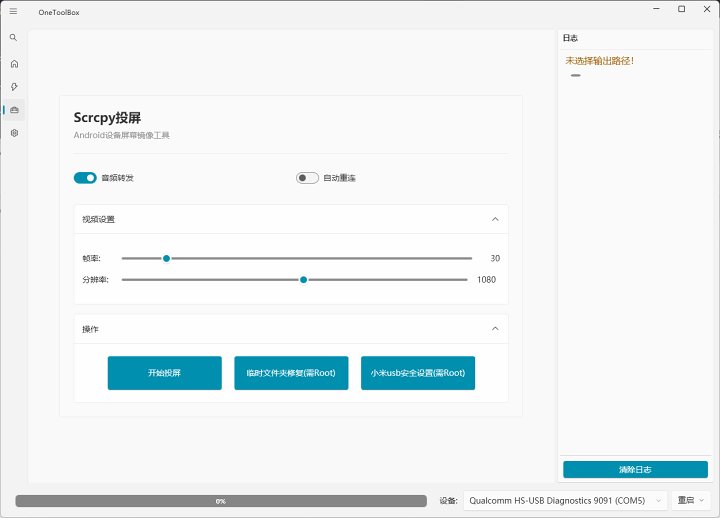Turn off the 音频转发 toggle
This screenshot has width=720, height=518.
85,178
